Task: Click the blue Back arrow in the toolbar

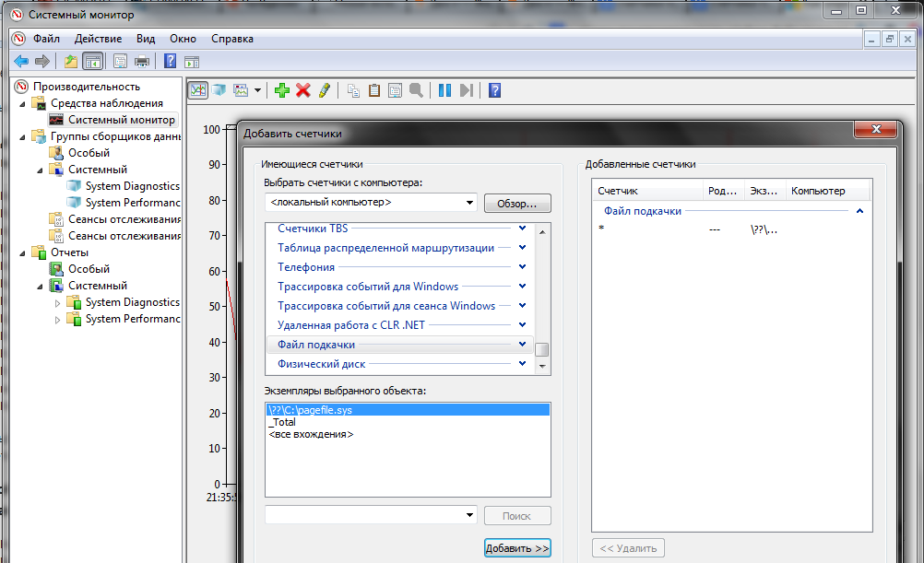Action: click(x=21, y=61)
